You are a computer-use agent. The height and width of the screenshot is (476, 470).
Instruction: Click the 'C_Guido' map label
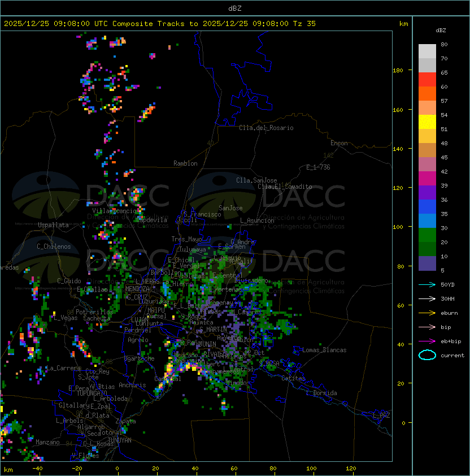point(69,281)
